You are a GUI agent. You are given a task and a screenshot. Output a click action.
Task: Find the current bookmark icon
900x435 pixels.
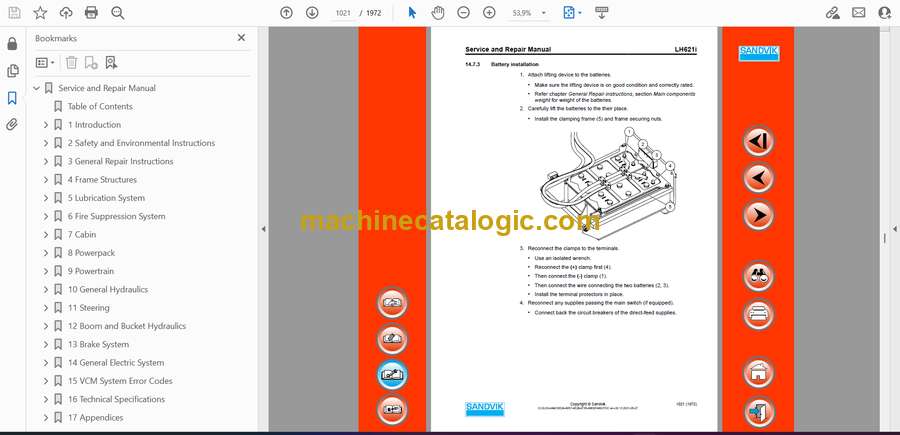(x=111, y=63)
